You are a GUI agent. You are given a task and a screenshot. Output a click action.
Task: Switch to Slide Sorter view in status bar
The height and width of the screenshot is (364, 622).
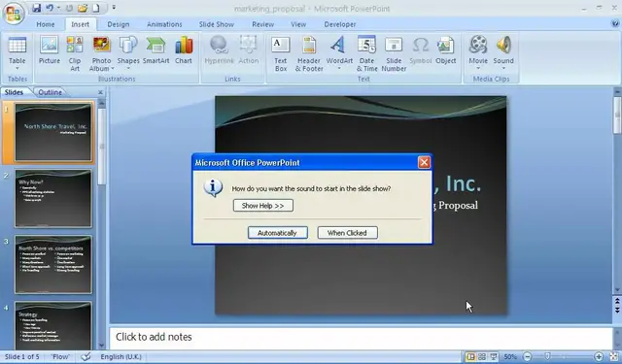click(482, 356)
